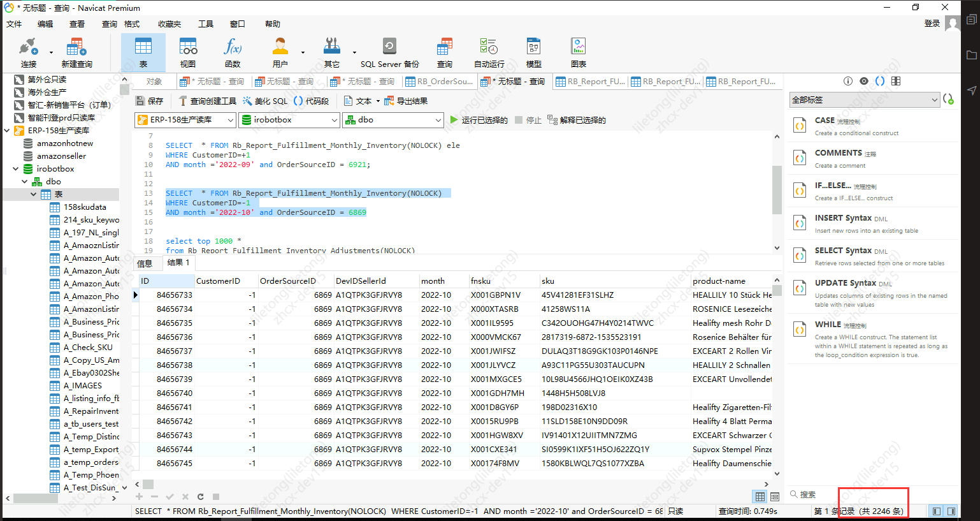The height and width of the screenshot is (521, 980).
Task: Click the result grid horizontal scrollbar thumb
Action: pyautogui.click(x=148, y=484)
